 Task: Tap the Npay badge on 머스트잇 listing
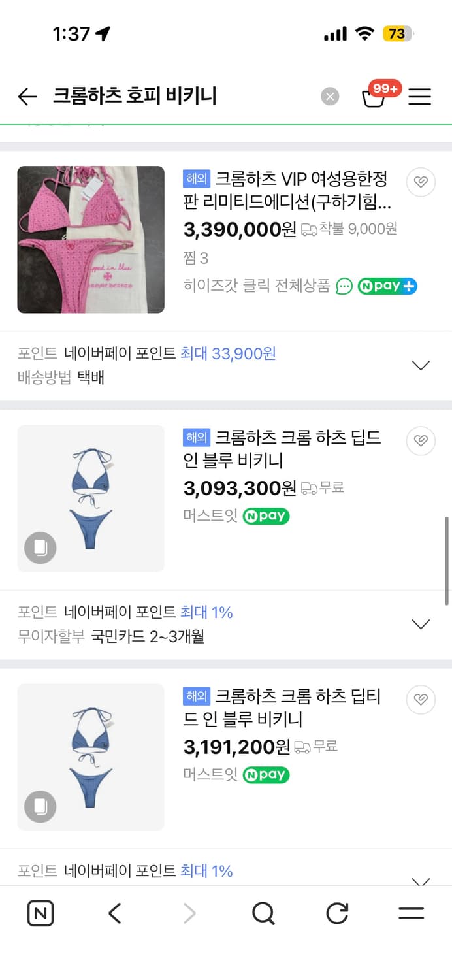click(x=265, y=516)
